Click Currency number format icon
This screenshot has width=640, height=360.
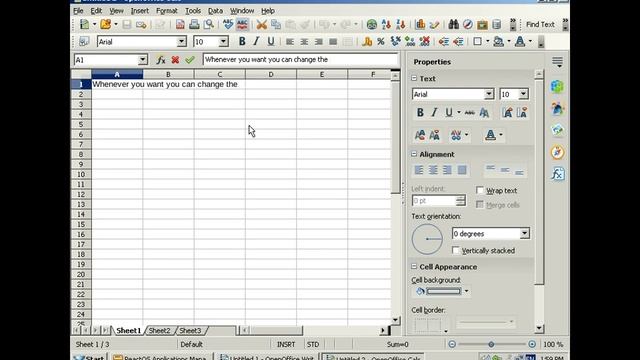point(367,42)
